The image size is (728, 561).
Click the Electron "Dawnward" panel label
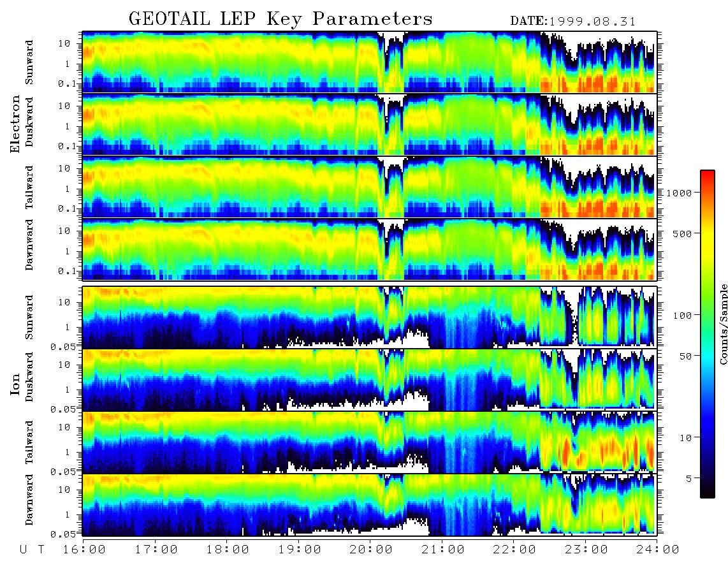(x=29, y=245)
